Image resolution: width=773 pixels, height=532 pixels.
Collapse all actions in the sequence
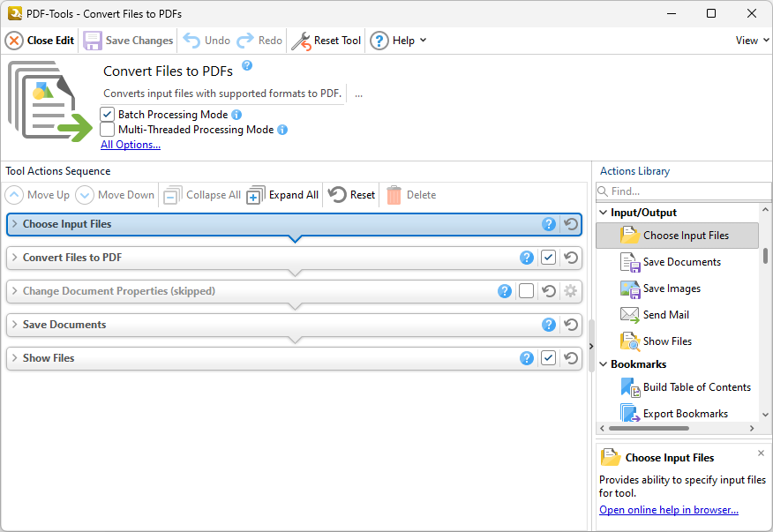[202, 195]
